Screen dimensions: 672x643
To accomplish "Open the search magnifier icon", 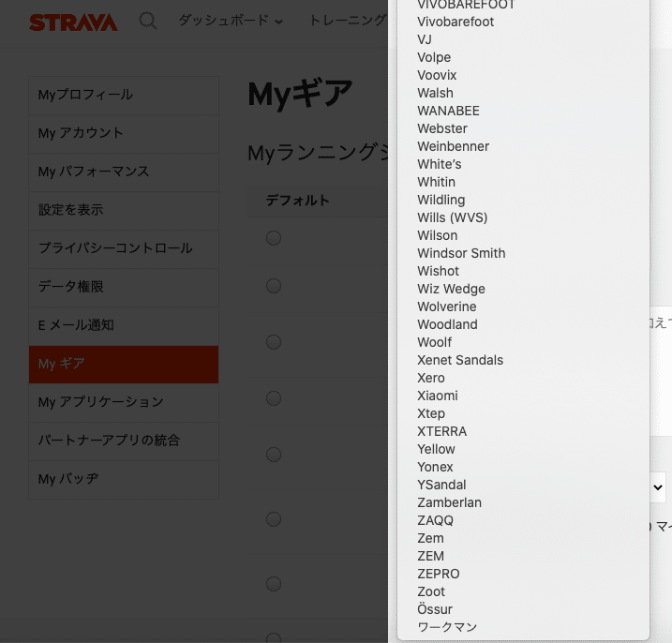I will 148,21.
